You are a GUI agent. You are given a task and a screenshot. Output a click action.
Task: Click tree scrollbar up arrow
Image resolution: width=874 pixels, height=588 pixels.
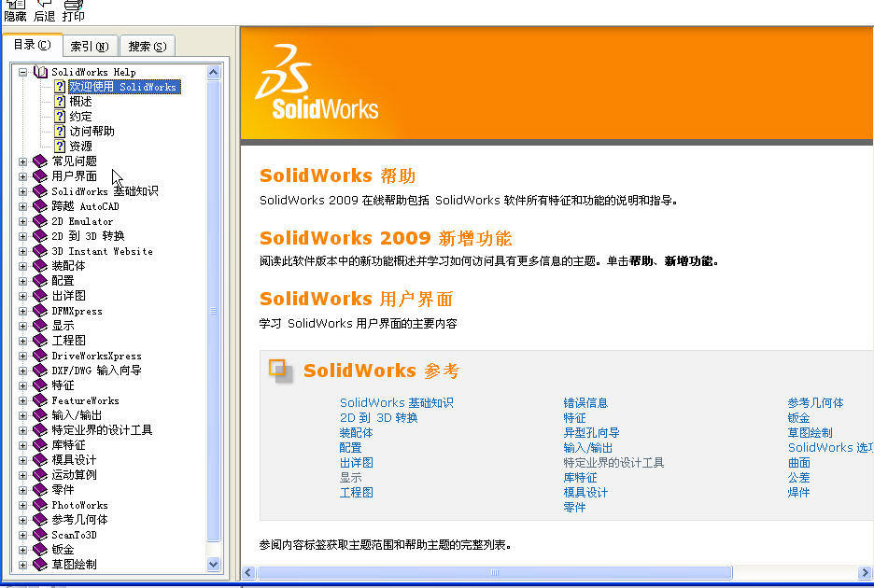coord(214,72)
